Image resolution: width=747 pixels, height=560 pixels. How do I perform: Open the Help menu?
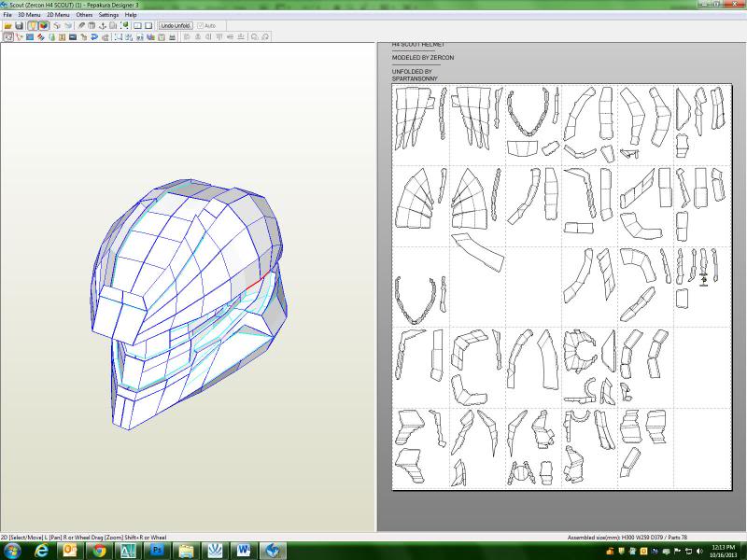pos(131,15)
